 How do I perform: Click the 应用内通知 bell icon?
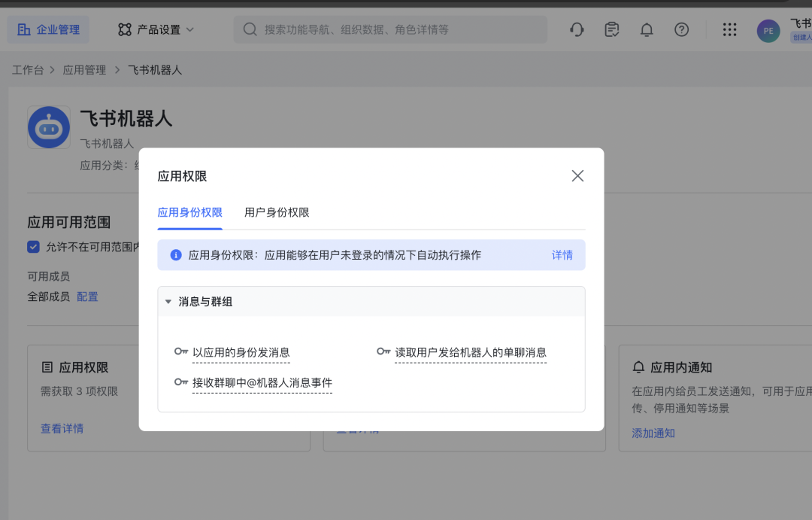click(638, 367)
